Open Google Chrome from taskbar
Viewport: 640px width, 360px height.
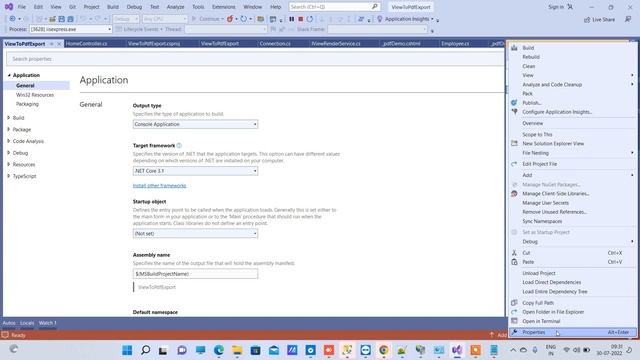[x=384, y=350]
